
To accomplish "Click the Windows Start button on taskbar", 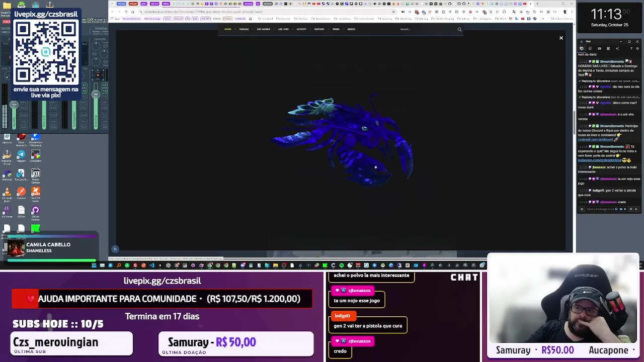I will coord(94,265).
